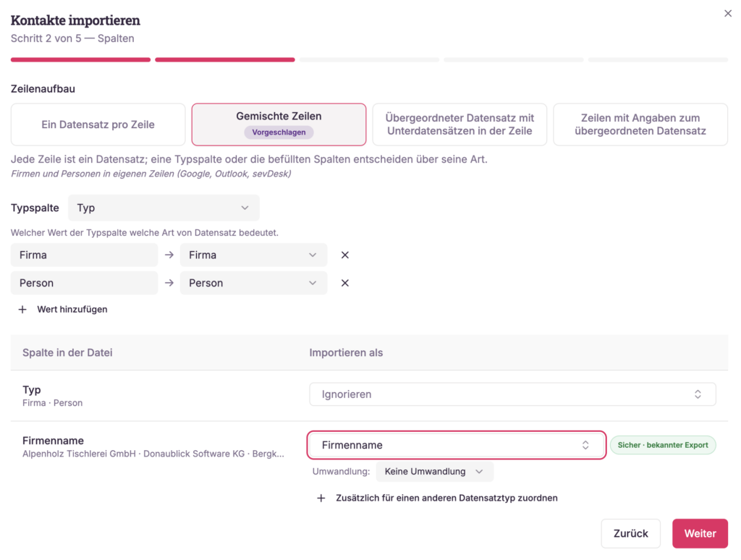Proceed with the Weiter button
The width and height of the screenshot is (741, 560).
pyautogui.click(x=700, y=533)
